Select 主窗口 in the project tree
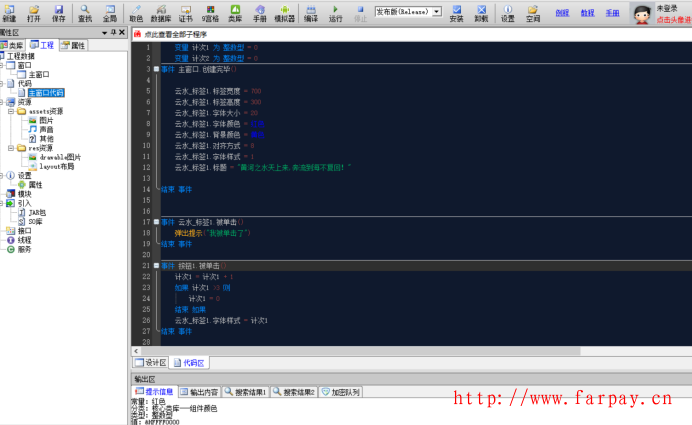The image size is (692, 425). coord(38,74)
